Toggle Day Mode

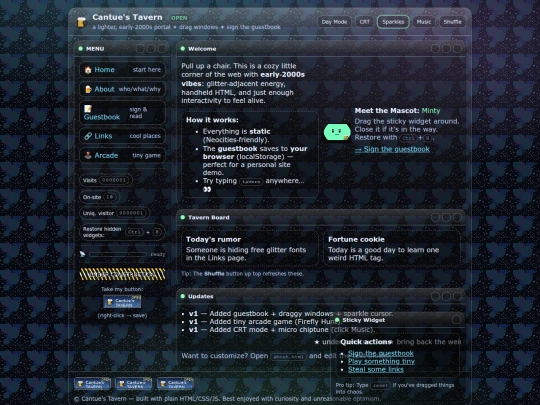(334, 22)
